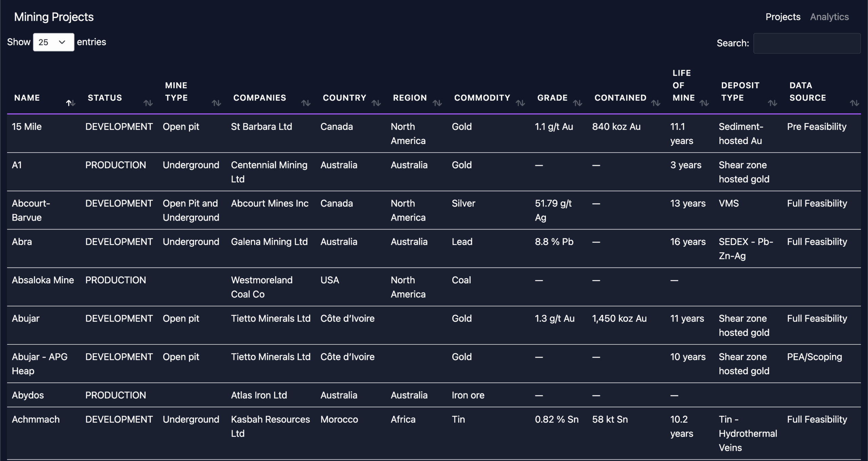Sort by Companies column arrow icon
Viewport: 868px width, 461px height.
coord(306,103)
